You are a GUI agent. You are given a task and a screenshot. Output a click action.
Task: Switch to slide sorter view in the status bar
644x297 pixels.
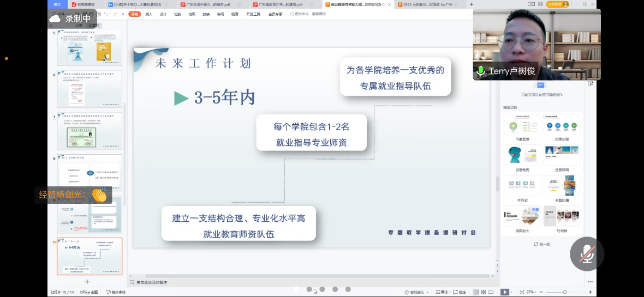pyautogui.click(x=484, y=292)
